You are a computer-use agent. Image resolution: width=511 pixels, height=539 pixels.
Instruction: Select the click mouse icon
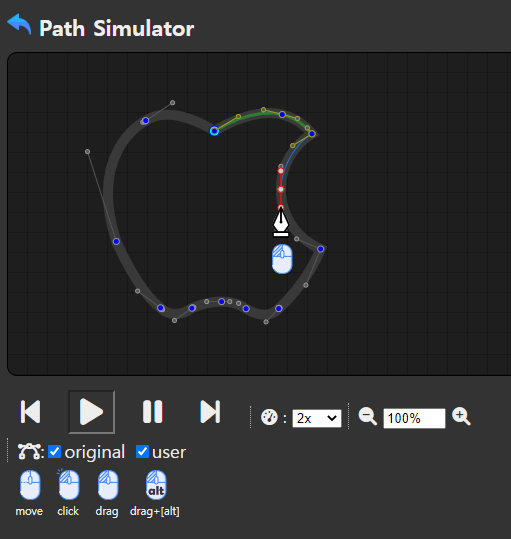point(69,484)
